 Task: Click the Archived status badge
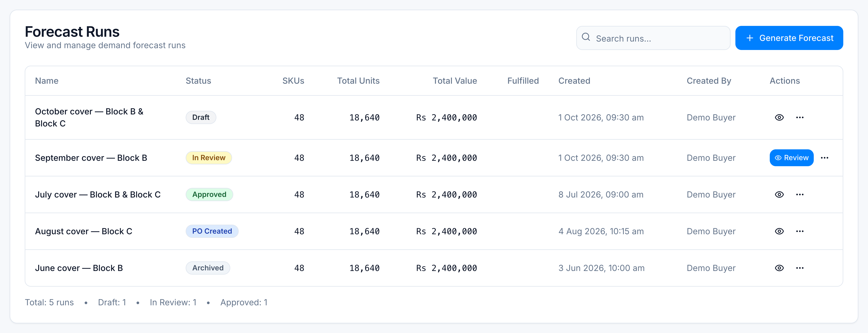coord(208,268)
